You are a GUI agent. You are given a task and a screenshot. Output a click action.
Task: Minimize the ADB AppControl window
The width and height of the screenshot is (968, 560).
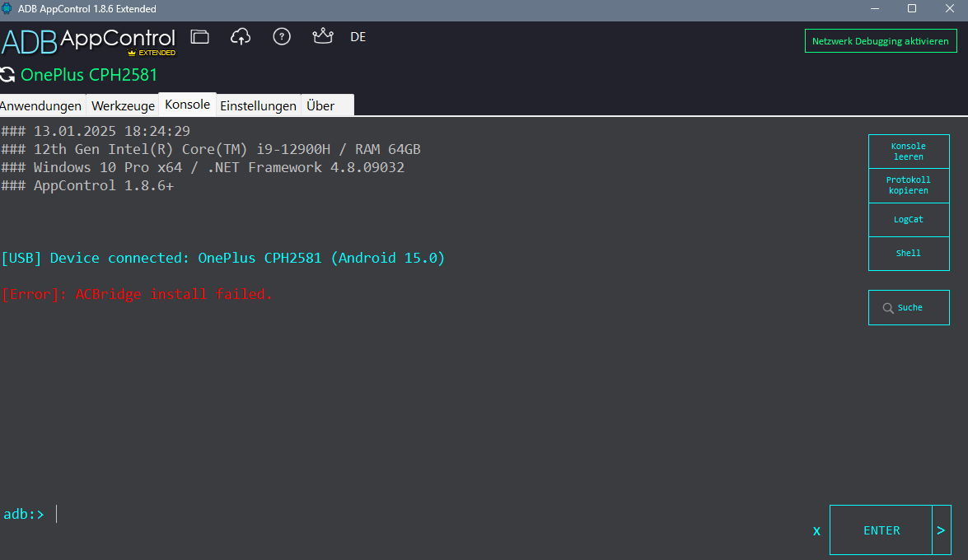875,8
